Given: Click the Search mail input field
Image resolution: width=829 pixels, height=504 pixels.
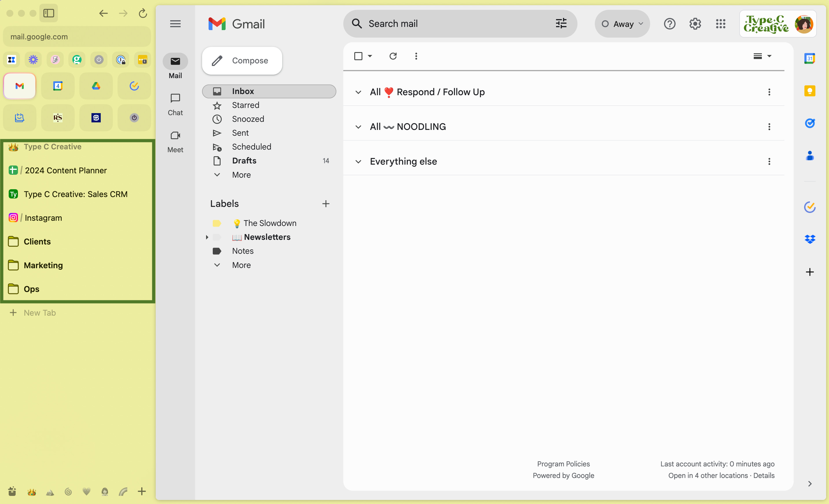Looking at the screenshot, I should pos(458,23).
